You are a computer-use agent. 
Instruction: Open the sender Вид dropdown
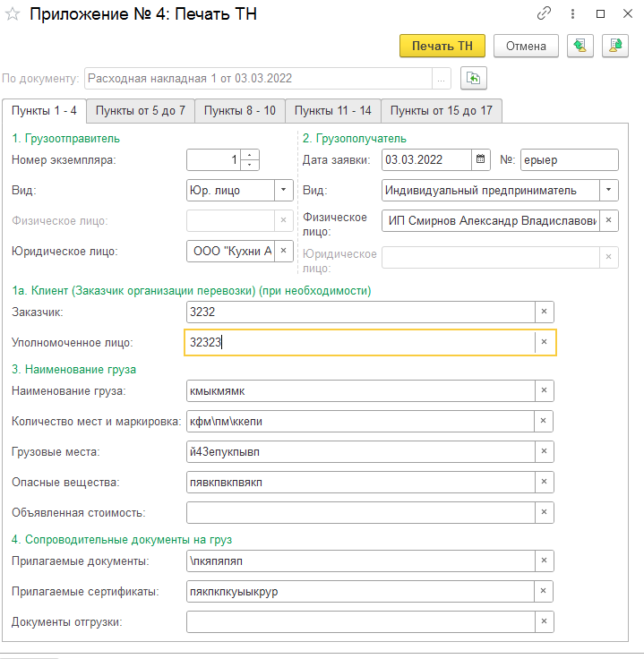click(x=284, y=190)
